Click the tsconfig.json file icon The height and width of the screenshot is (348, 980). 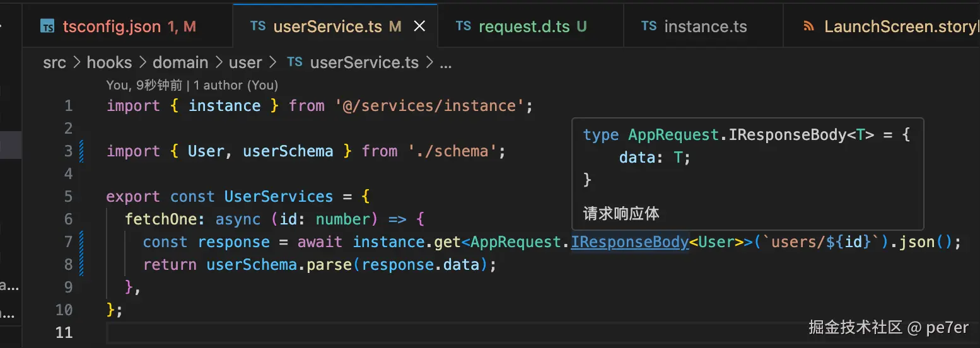47,26
